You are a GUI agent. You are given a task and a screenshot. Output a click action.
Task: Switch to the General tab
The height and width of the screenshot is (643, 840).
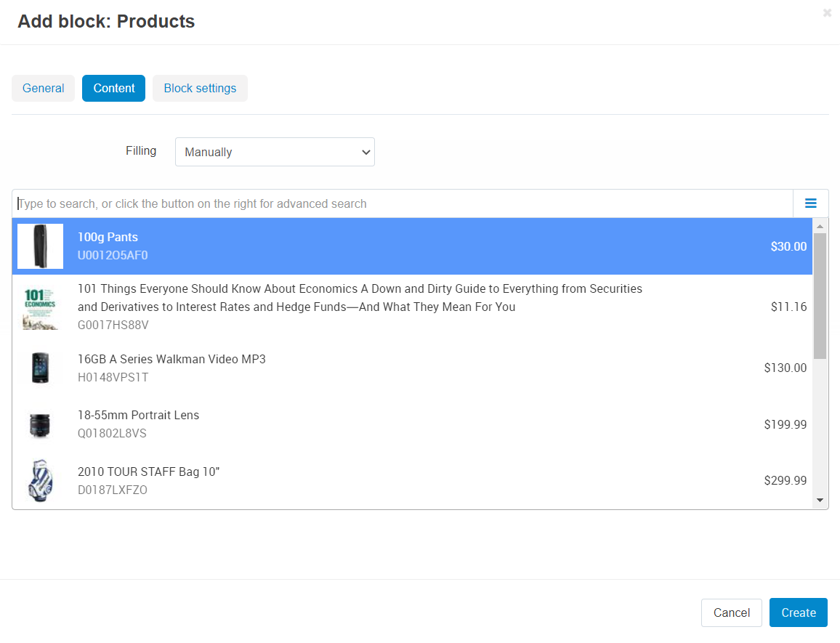pos(44,89)
